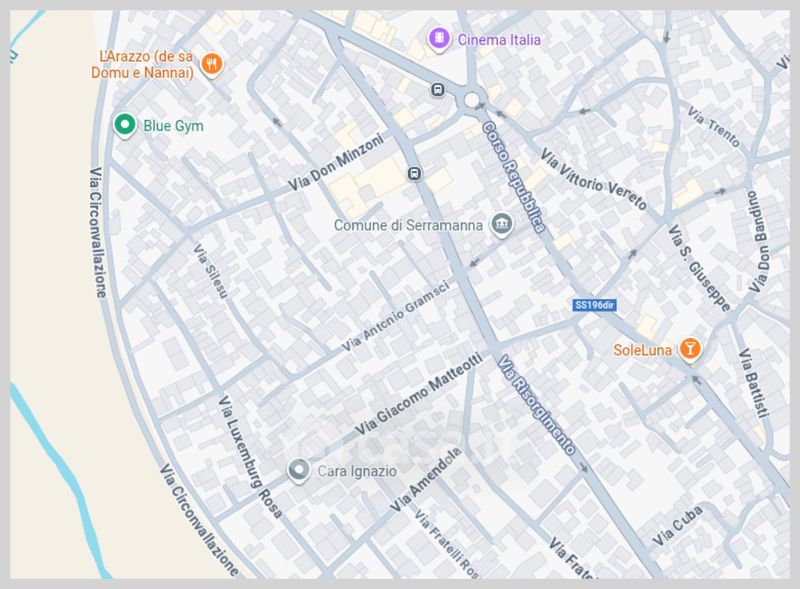Click the blue SS196dir road shield
Viewport: 800px width, 589px height.
click(594, 306)
